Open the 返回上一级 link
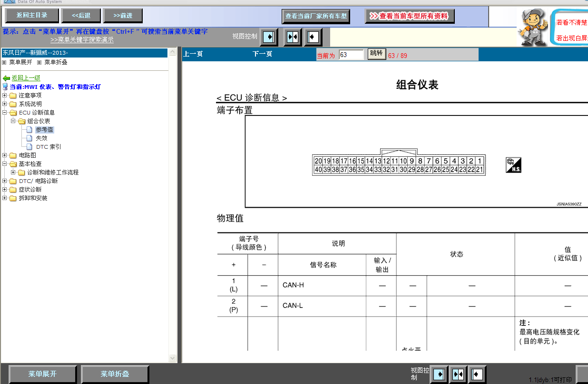This screenshot has height=384, width=588. 26,78
